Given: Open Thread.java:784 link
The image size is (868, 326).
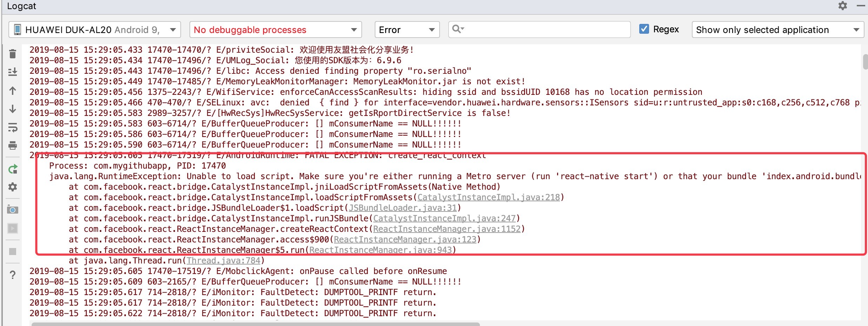Looking at the screenshot, I should click(223, 261).
